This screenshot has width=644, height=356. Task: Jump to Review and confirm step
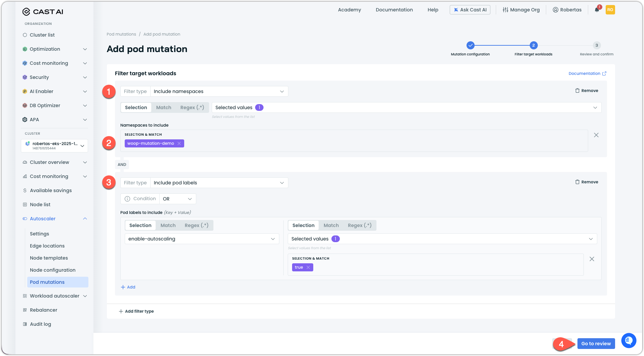point(597,45)
